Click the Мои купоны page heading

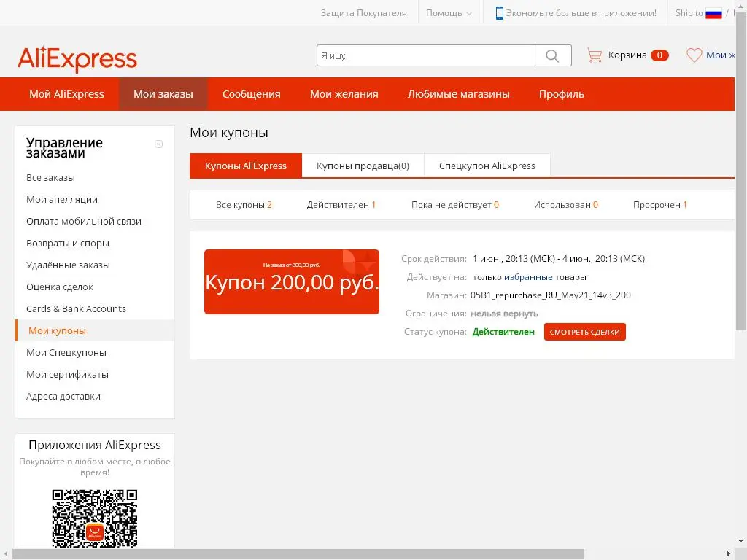pos(229,133)
